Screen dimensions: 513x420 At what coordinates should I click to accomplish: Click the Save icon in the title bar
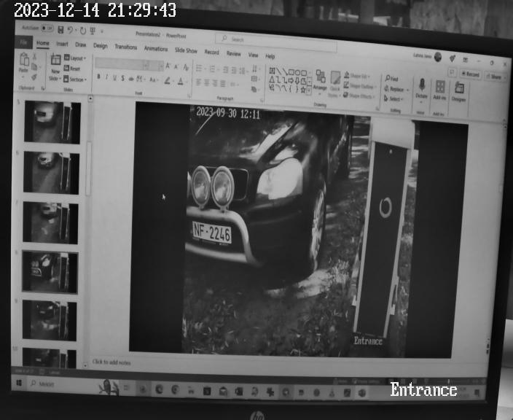click(60, 29)
